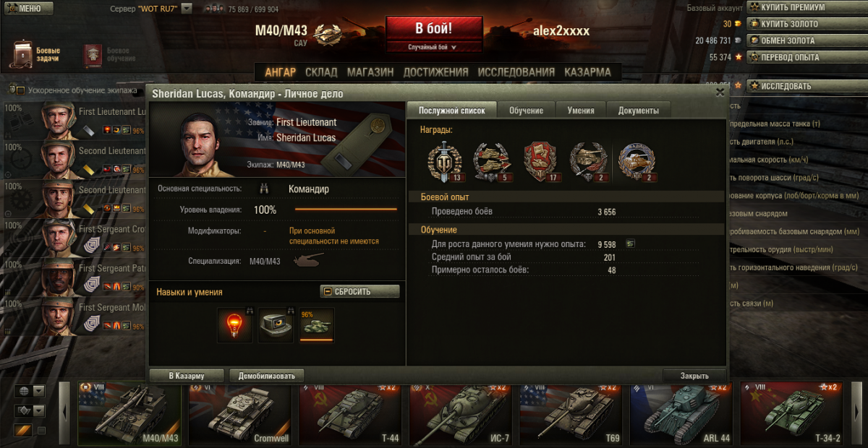Click the first award medal with 13
Screen dimensions: 868x448
pos(441,160)
